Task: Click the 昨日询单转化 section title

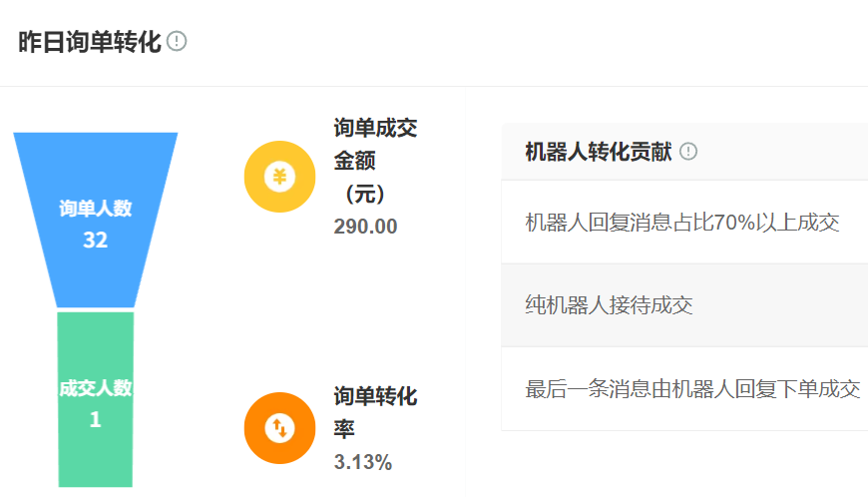Action: click(x=90, y=42)
